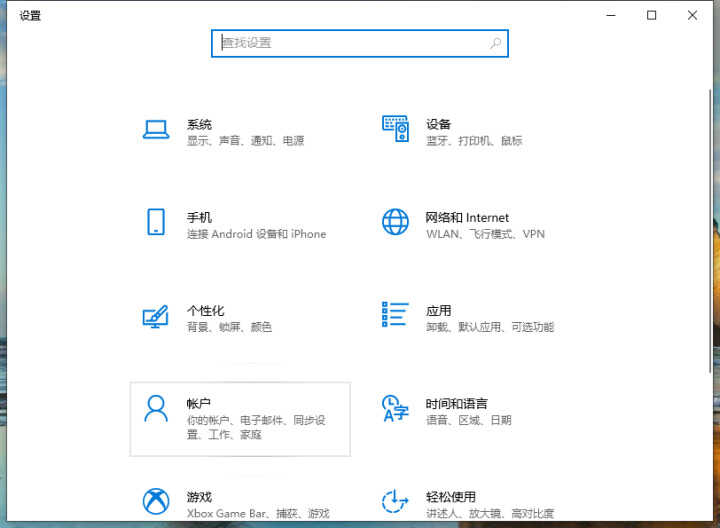The image size is (720, 528).
Task: Open the 系统 laptop icon
Action: [x=156, y=130]
